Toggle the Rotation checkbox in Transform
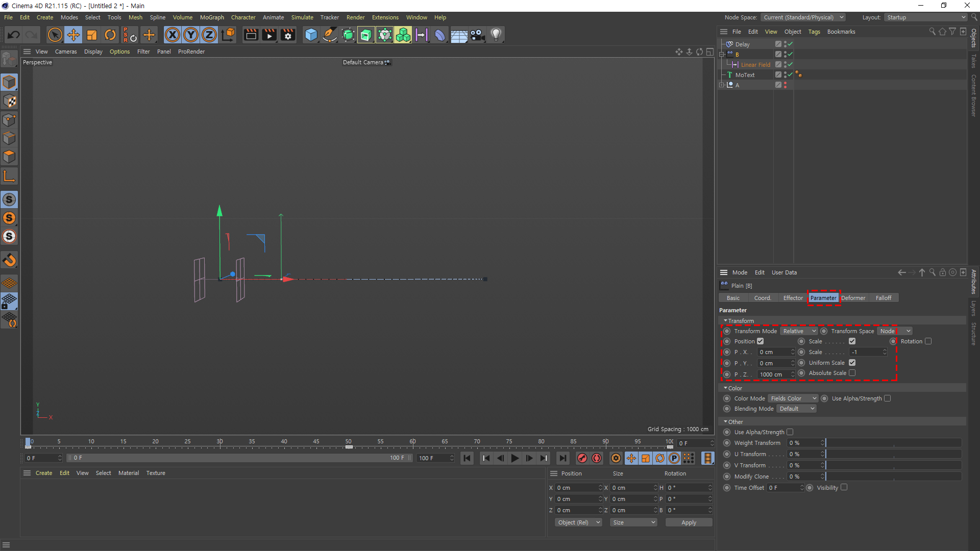Screen dimensions: 980x551 click(x=928, y=341)
